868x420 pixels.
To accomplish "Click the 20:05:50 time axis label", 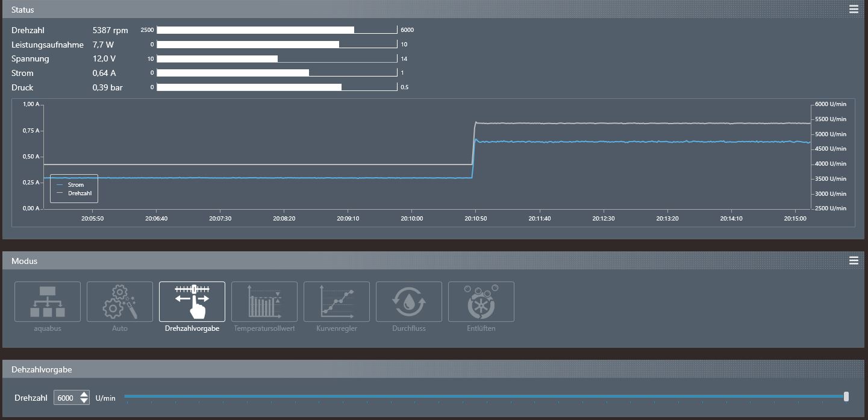I will point(92,219).
